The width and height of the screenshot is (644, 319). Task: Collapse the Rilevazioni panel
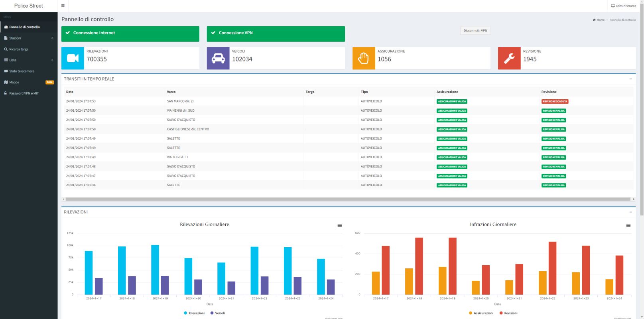coord(630,212)
